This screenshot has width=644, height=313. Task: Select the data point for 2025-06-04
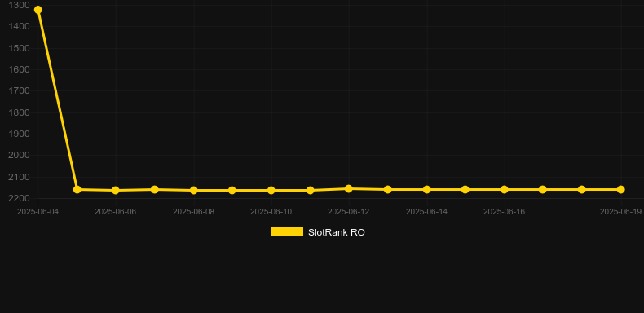tap(37, 10)
